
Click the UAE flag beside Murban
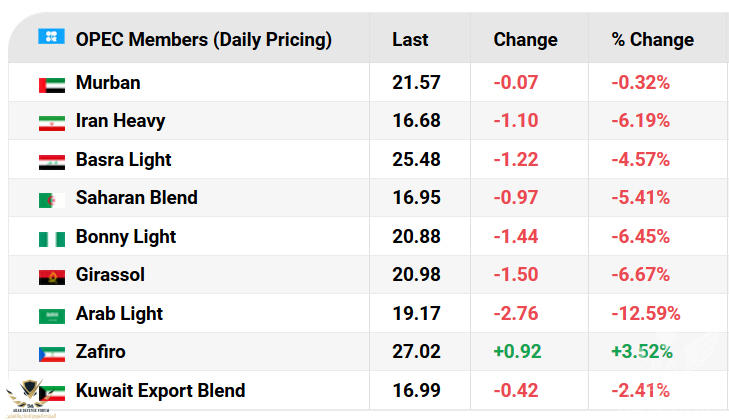tap(51, 84)
